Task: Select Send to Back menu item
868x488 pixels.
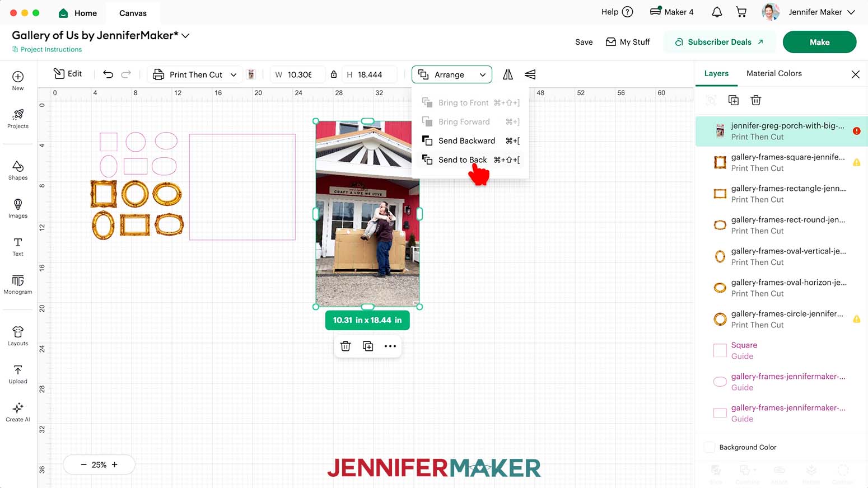Action: pyautogui.click(x=470, y=159)
